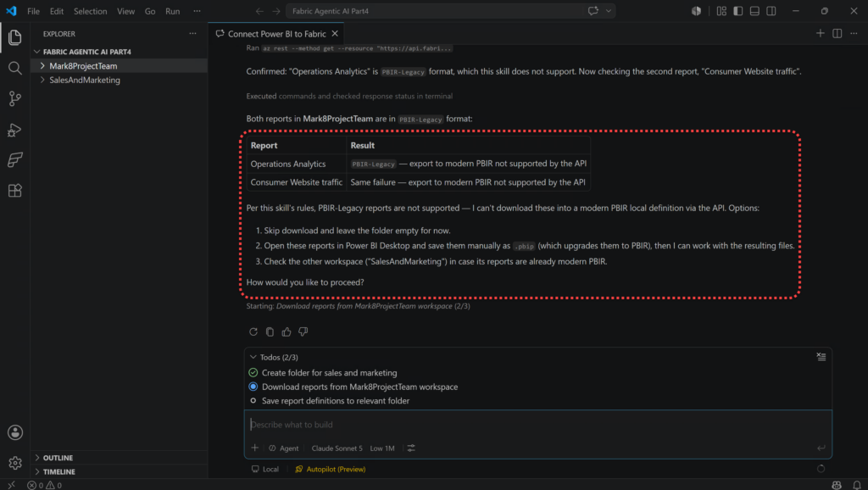The image size is (868, 490).
Task: Click the Local session target button
Action: point(265,469)
